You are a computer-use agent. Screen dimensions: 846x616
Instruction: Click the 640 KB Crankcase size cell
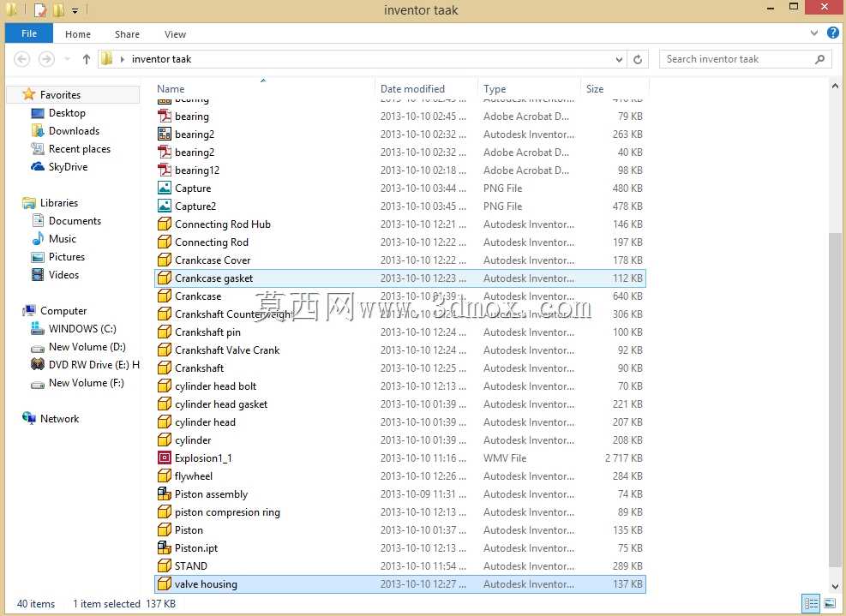(627, 296)
